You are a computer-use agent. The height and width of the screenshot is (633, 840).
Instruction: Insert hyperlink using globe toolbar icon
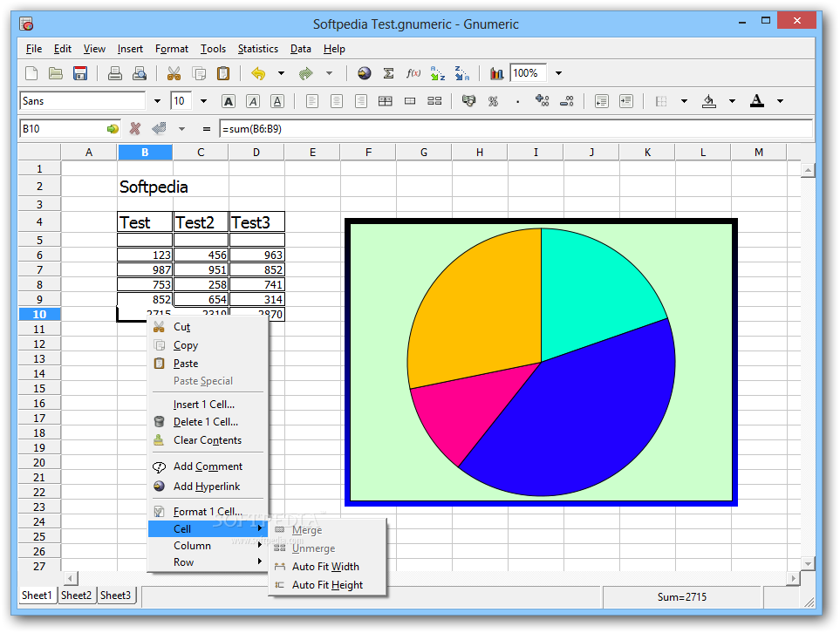(365, 73)
